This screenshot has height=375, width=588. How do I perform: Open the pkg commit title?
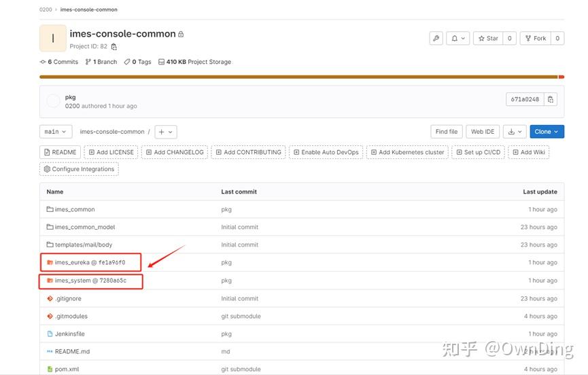pos(70,97)
